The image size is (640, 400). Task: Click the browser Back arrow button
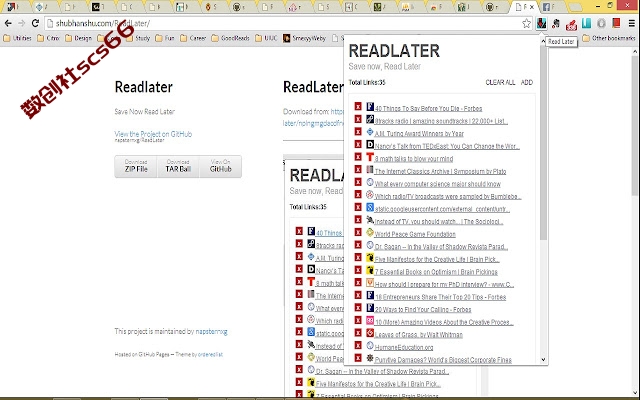point(8,23)
